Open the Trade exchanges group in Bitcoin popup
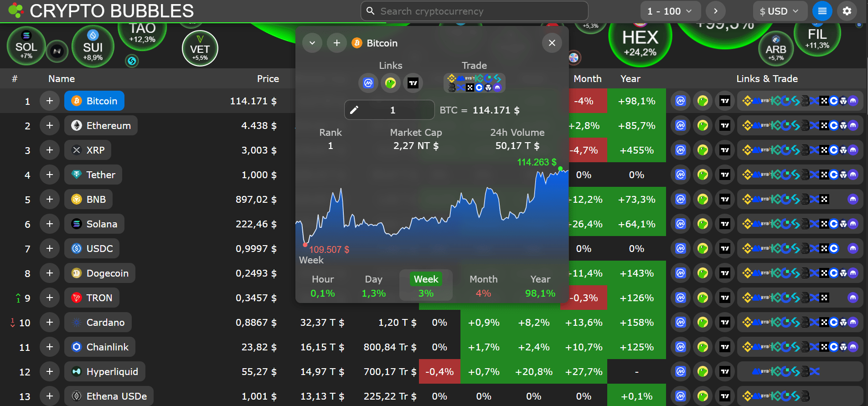868x406 pixels. (x=475, y=83)
